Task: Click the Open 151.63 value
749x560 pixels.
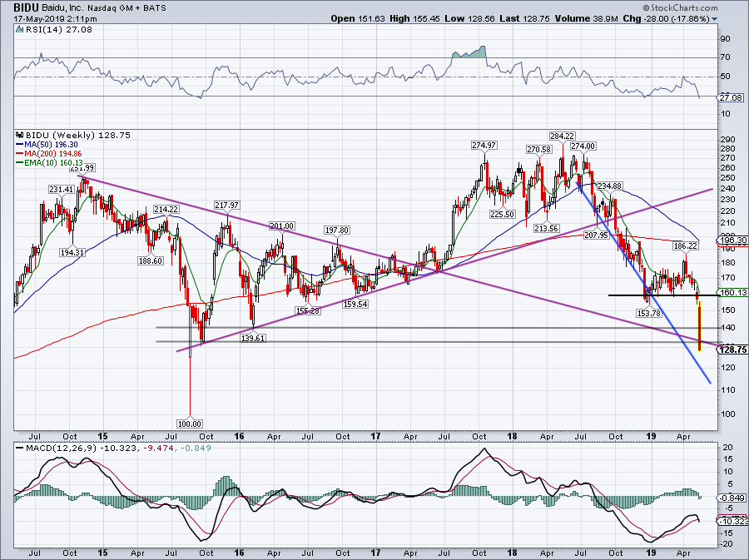Action: [358, 18]
